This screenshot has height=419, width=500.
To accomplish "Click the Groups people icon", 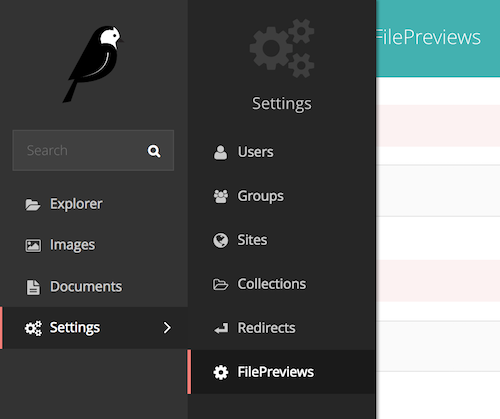I will point(221,196).
